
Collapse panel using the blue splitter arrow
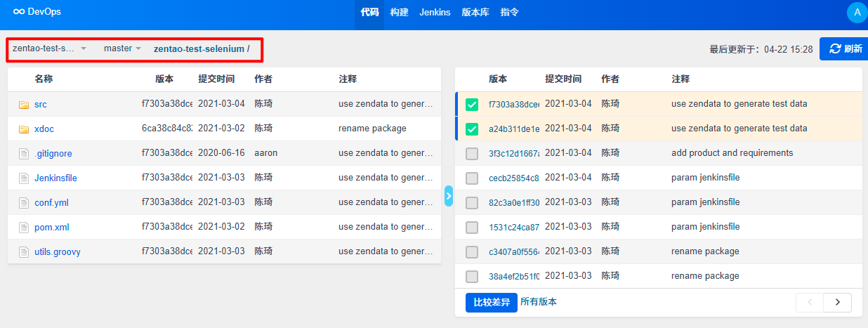[449, 196]
